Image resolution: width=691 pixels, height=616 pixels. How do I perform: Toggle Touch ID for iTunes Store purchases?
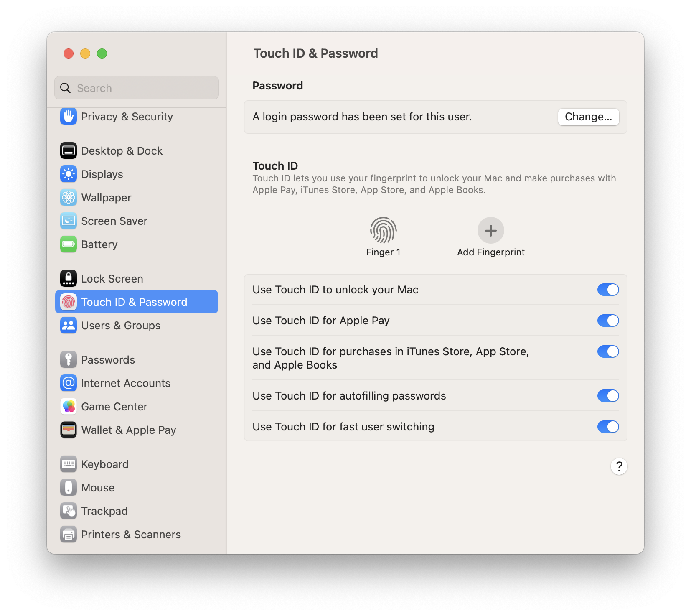pyautogui.click(x=608, y=351)
